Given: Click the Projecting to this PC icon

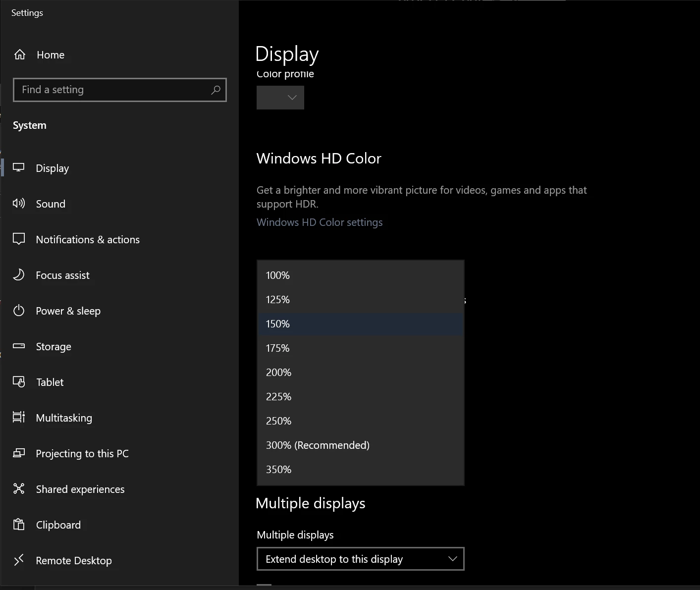Looking at the screenshot, I should (19, 453).
